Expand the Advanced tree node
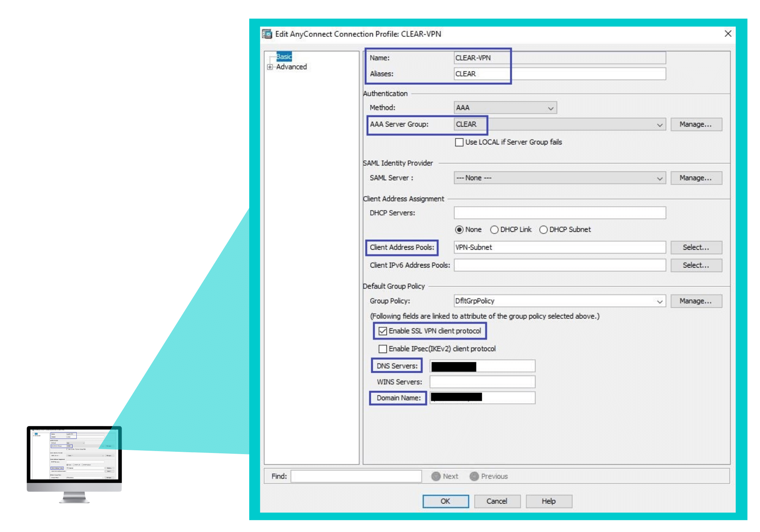The width and height of the screenshot is (760, 532). pos(270,67)
